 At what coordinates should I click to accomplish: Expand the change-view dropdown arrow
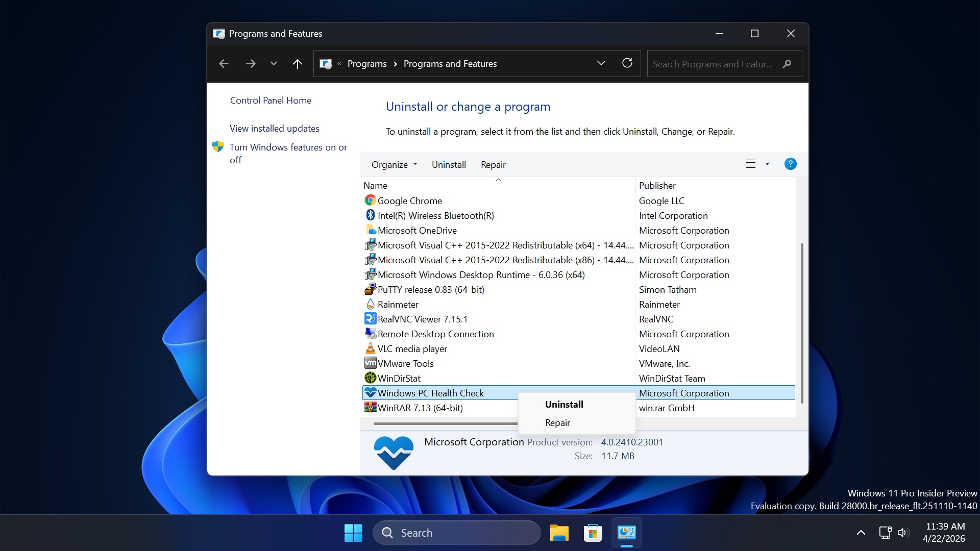tap(767, 164)
